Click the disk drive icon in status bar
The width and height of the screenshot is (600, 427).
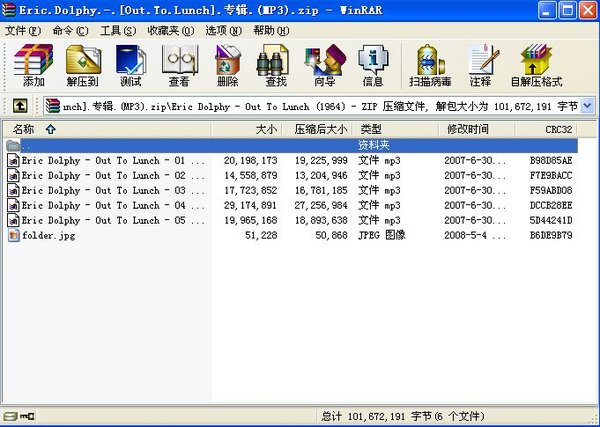[11, 416]
